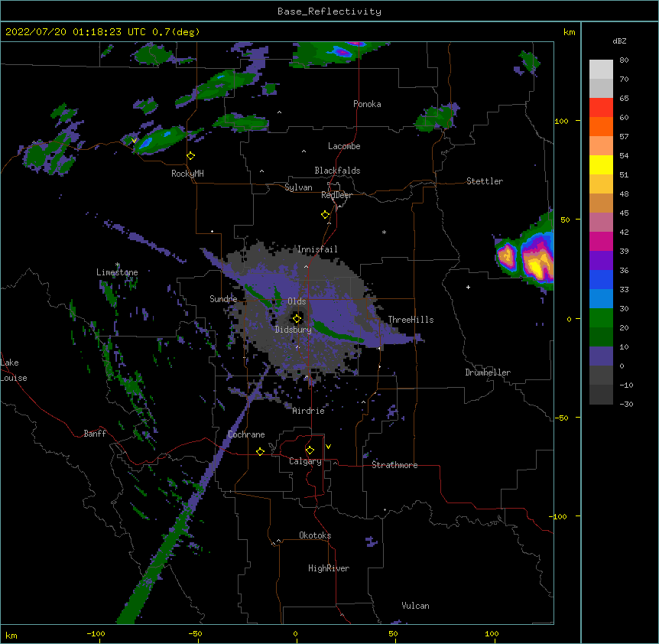Click the Blackfalds city label
Screen dimensions: 659x644
point(337,171)
